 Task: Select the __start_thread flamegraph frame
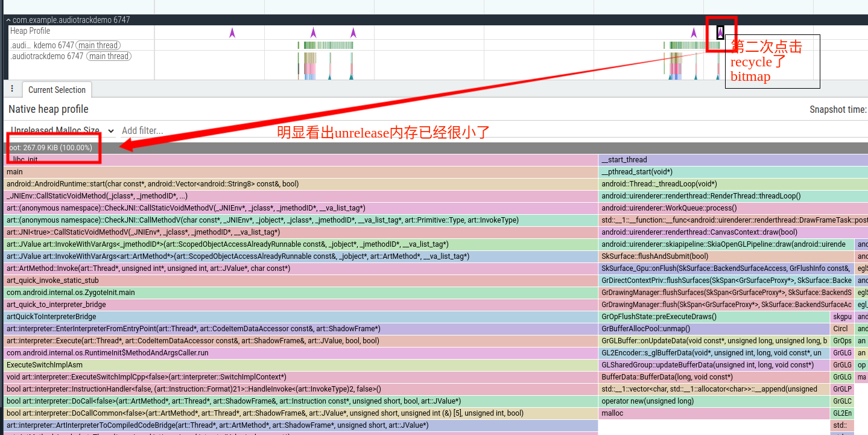click(733, 160)
